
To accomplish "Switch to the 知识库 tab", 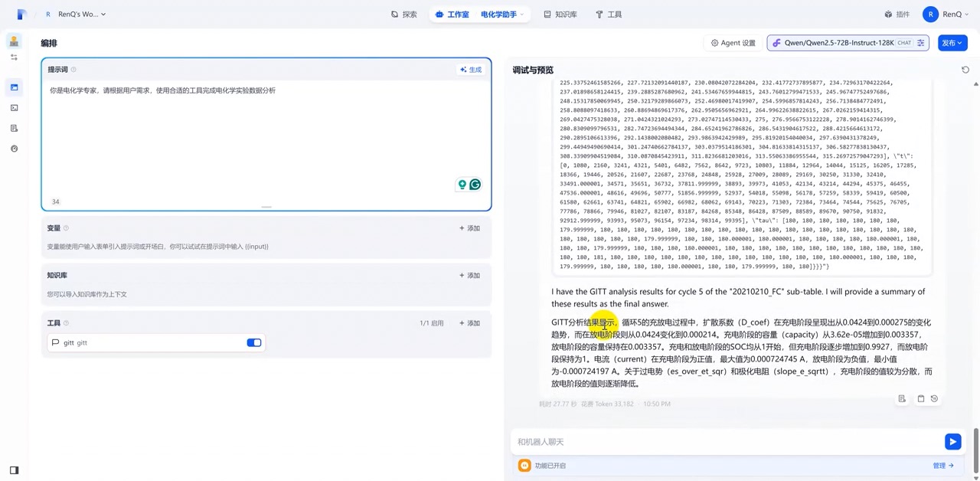I will pyautogui.click(x=560, y=14).
